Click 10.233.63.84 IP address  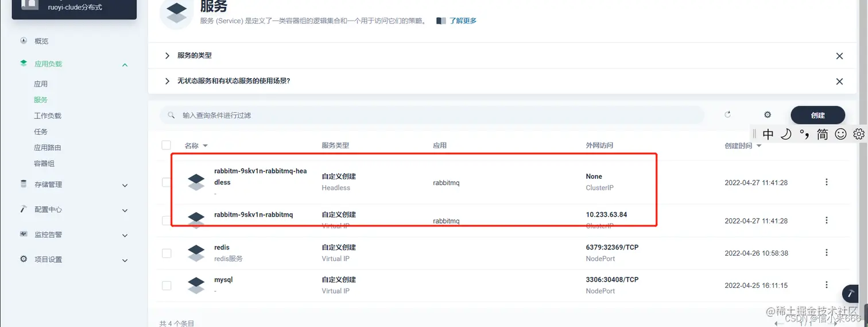click(606, 215)
